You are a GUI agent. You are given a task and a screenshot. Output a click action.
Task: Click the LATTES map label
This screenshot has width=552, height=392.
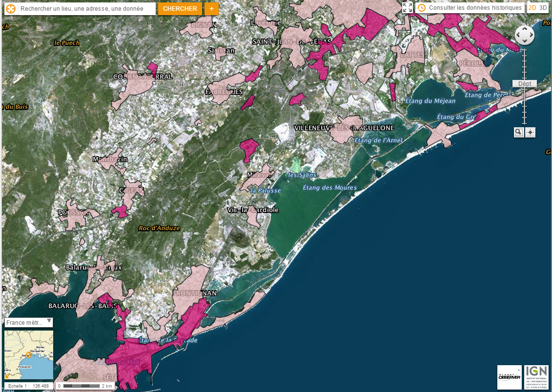click(x=412, y=55)
